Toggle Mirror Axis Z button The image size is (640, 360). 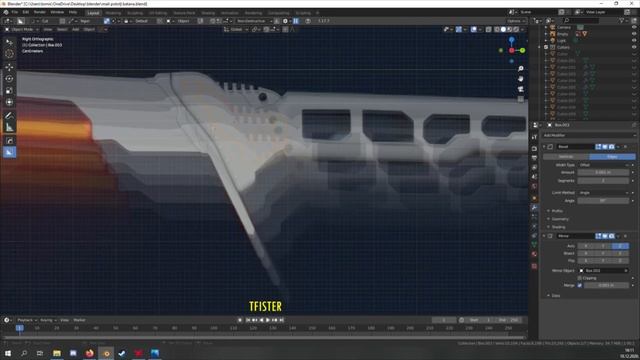click(x=620, y=246)
